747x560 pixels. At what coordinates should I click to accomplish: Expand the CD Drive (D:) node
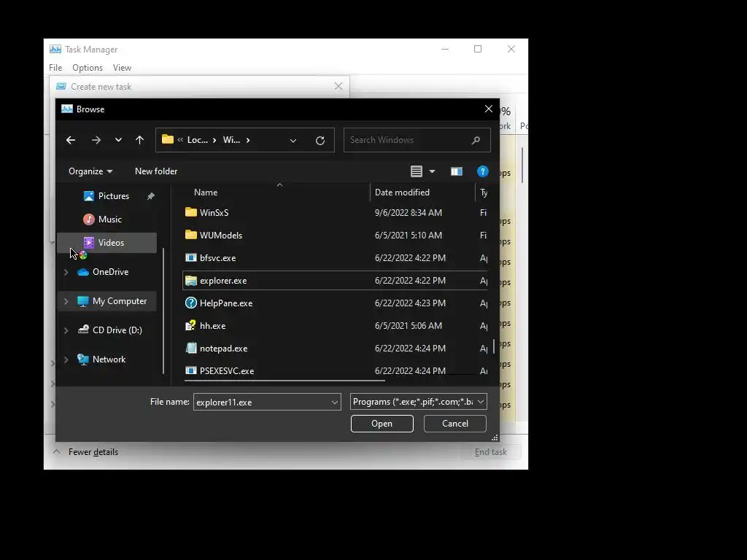pos(66,330)
